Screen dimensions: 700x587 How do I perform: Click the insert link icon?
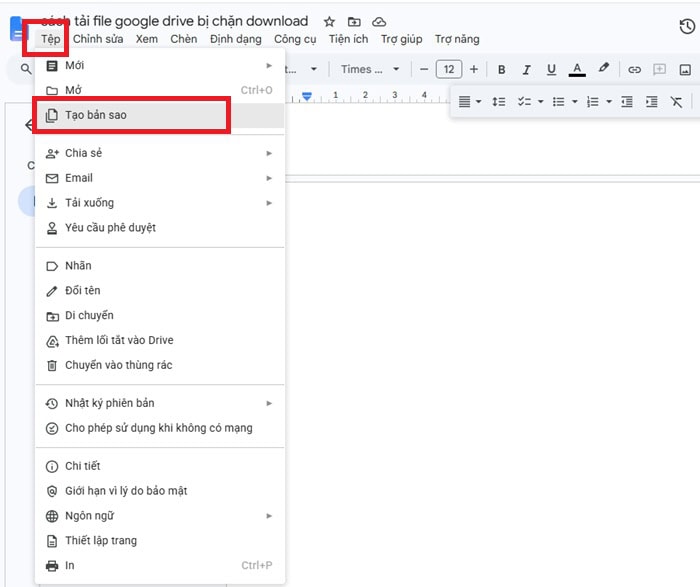click(x=634, y=69)
